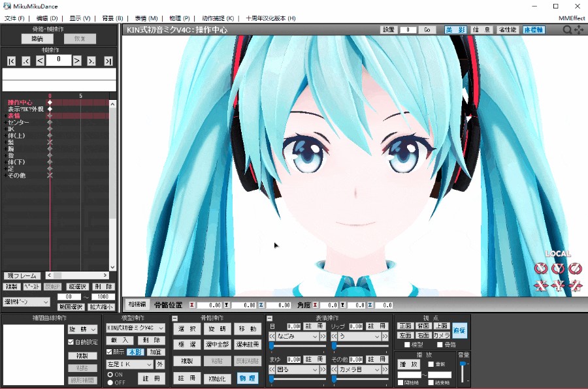Open the KIN式初音ミクV4C model dropdown

[135, 328]
